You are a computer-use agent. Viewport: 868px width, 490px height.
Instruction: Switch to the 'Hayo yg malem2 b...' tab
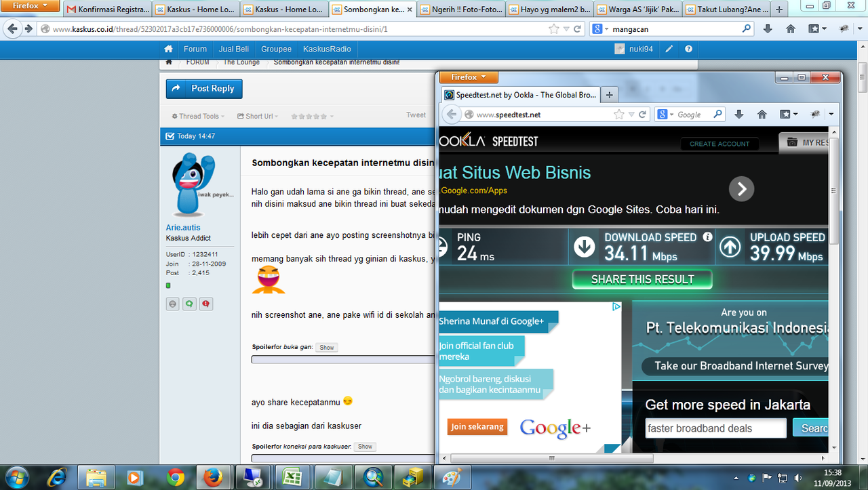click(x=549, y=10)
